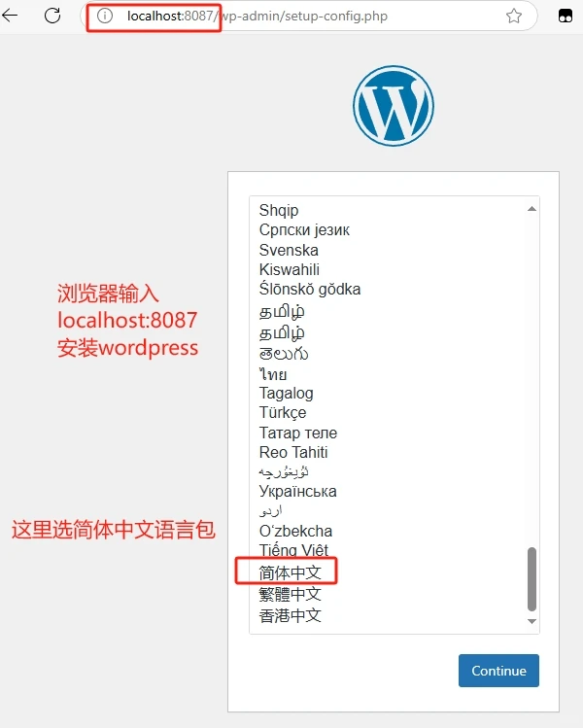
Task: Pick Kiswahili as the language
Action: coord(290,269)
